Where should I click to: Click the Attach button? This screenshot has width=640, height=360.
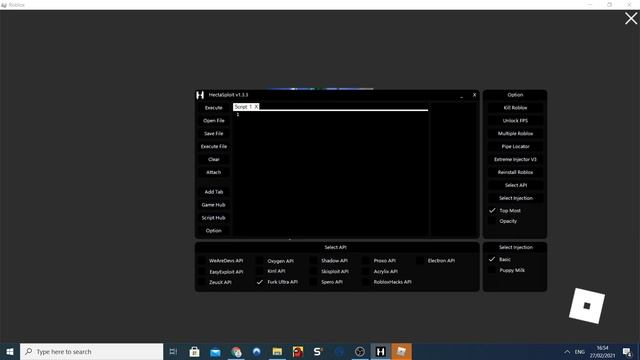coord(213,172)
